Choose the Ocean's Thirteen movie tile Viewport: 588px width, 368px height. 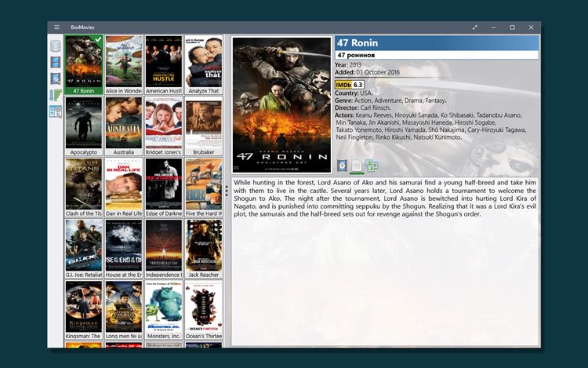click(204, 310)
